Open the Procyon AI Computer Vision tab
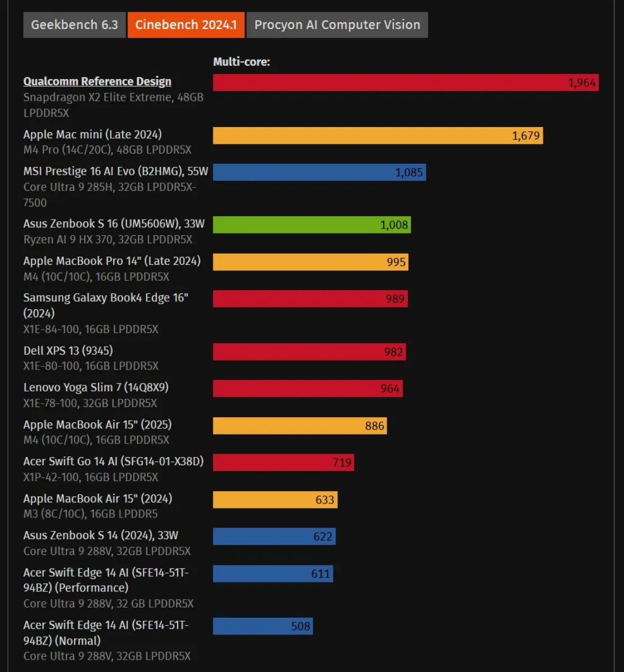 (x=337, y=25)
